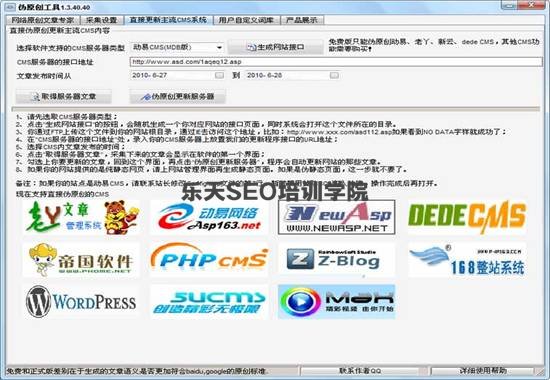Click the Z-Blog logo
Screen dimensions: 550x380
(x=337, y=260)
